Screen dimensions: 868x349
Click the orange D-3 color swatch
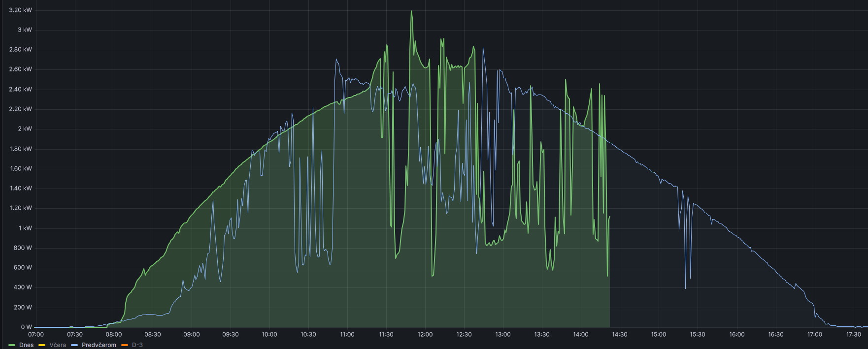[x=125, y=345]
